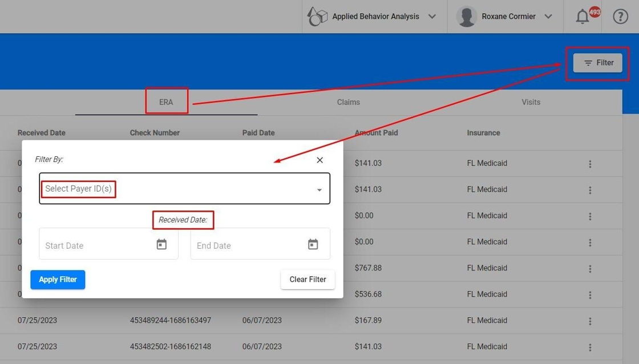Close the Filter By dialog
The image size is (639, 364).
[320, 160]
